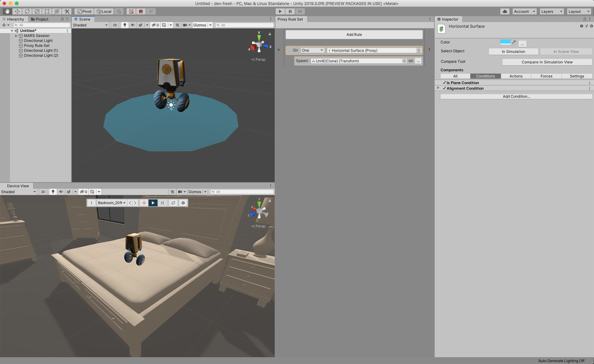The width and height of the screenshot is (594, 364).
Task: Toggle 2D mode in Scene view
Action: click(x=115, y=25)
